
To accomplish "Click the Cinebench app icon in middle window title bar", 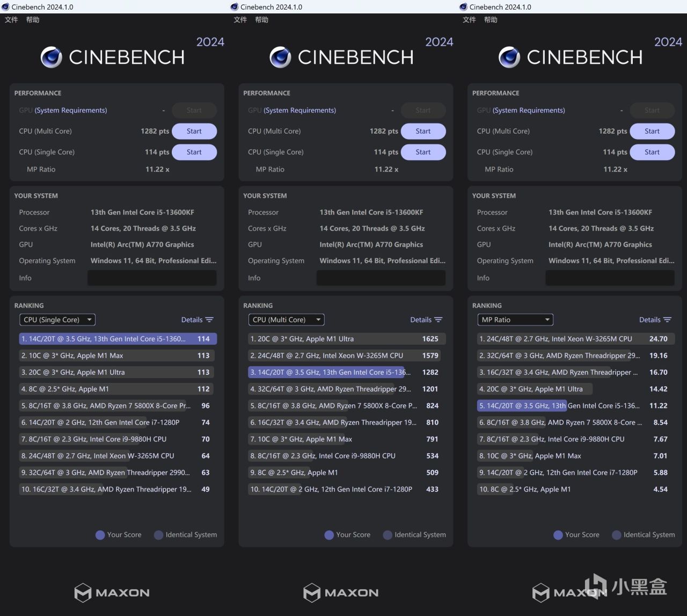I will pyautogui.click(x=234, y=7).
